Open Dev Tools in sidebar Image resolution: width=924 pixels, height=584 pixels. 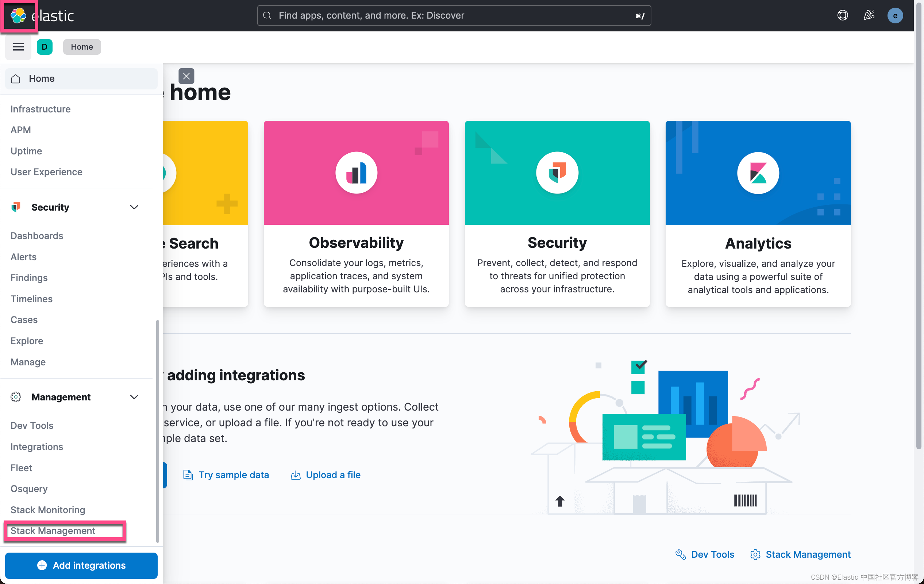32,426
